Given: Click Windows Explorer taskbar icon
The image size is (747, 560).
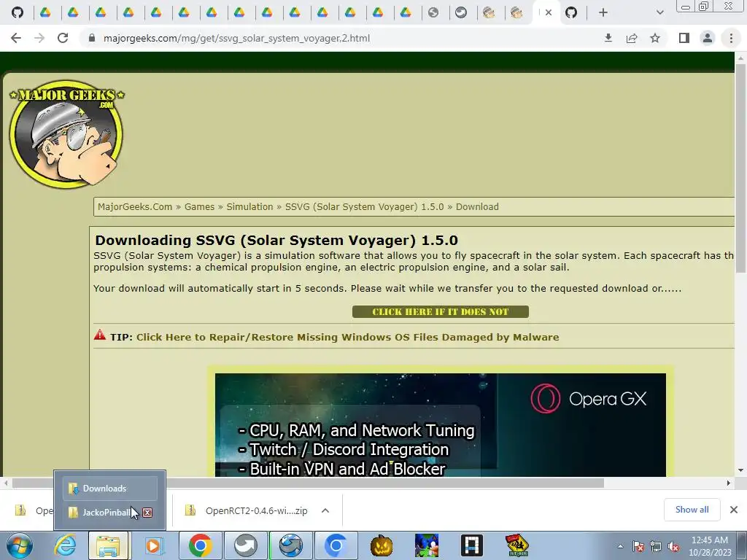Looking at the screenshot, I should pyautogui.click(x=109, y=545).
